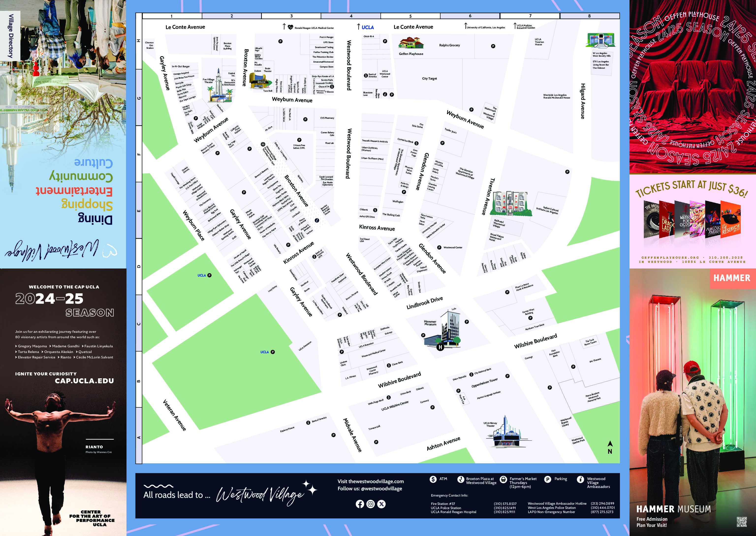Click the X social icon in the footer
This screenshot has height=536, width=756.
[381, 504]
